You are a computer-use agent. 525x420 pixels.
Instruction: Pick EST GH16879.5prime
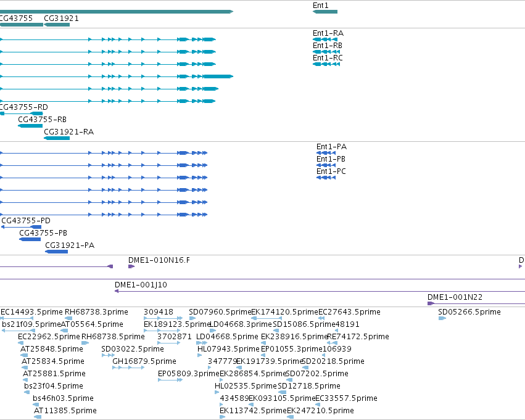click(144, 361)
